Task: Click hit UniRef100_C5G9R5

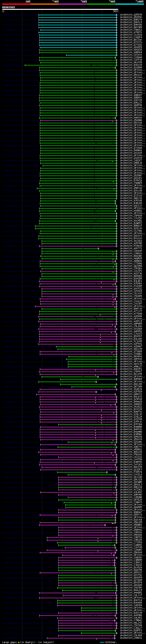Action: [131, 296]
